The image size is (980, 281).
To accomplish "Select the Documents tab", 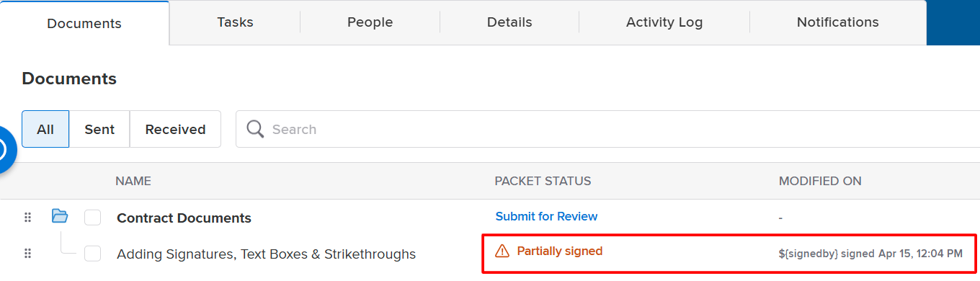I will (x=84, y=23).
